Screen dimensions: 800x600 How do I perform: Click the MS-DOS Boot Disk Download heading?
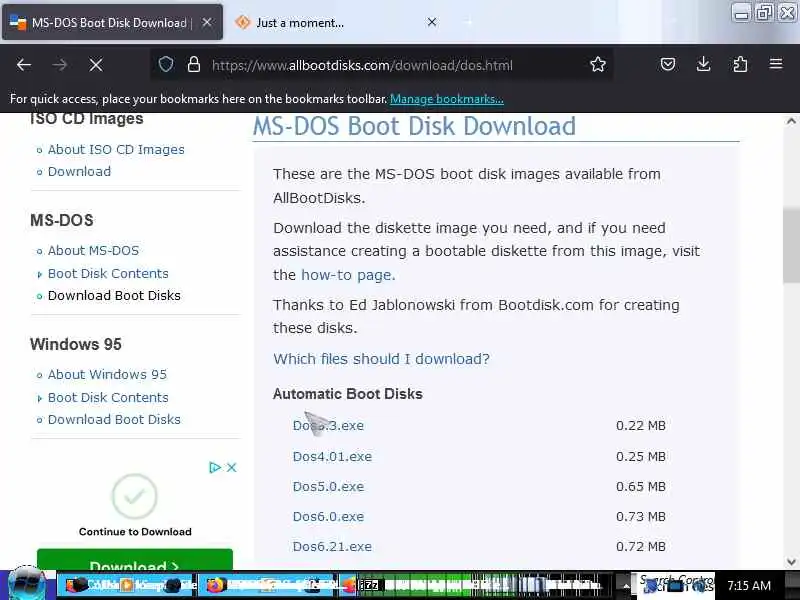click(414, 127)
